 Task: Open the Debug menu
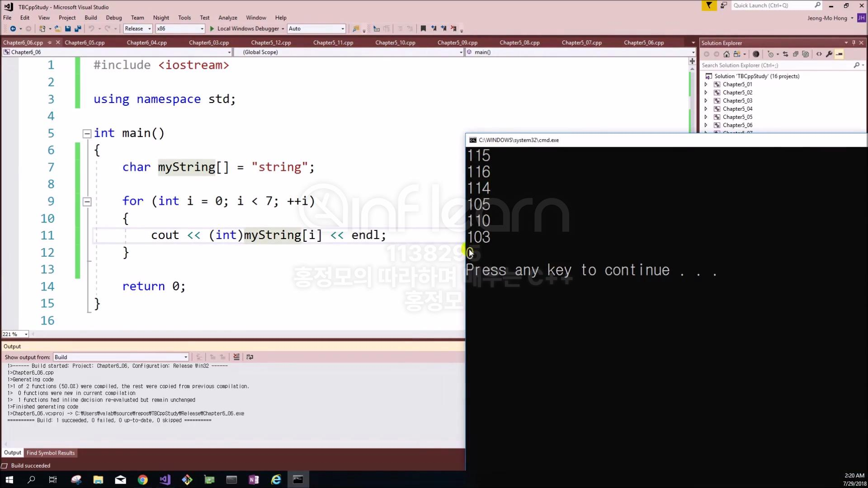coord(113,18)
